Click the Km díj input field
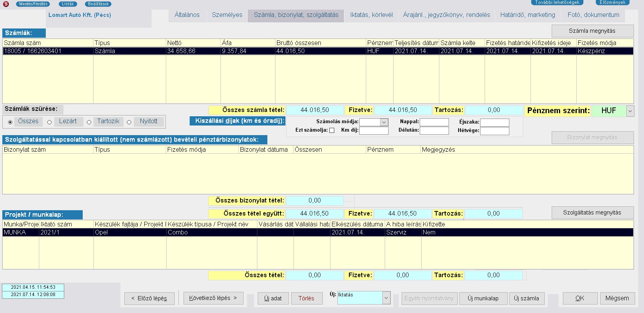 click(374, 131)
